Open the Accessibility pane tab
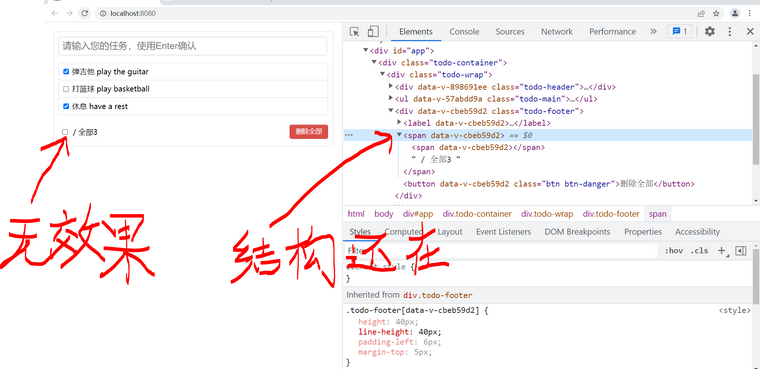 697,232
